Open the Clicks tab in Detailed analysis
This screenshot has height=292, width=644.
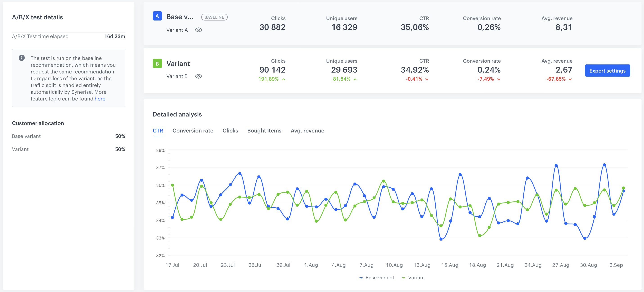pos(230,130)
